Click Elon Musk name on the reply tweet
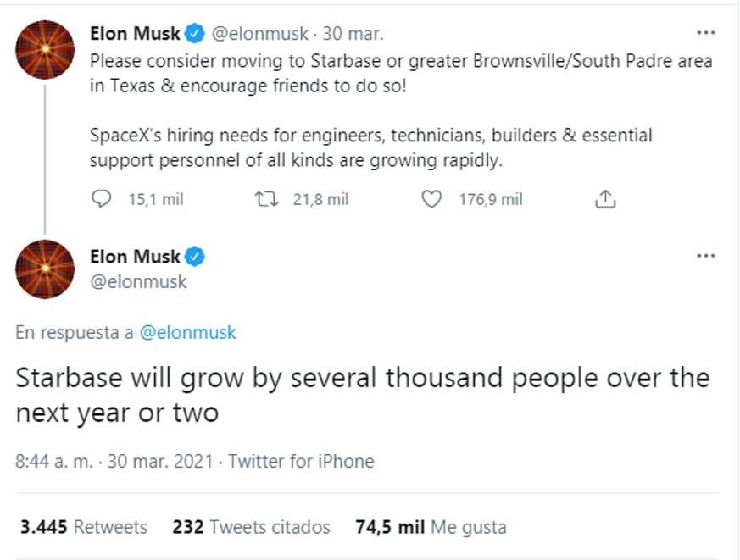740x560 pixels. [135, 256]
